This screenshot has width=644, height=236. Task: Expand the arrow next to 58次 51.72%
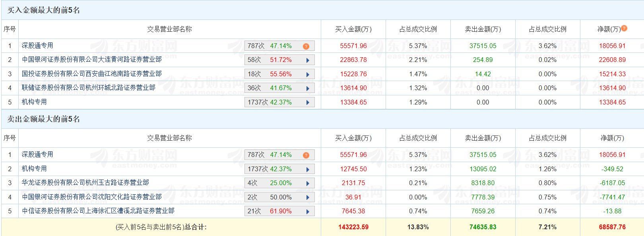coord(308,60)
